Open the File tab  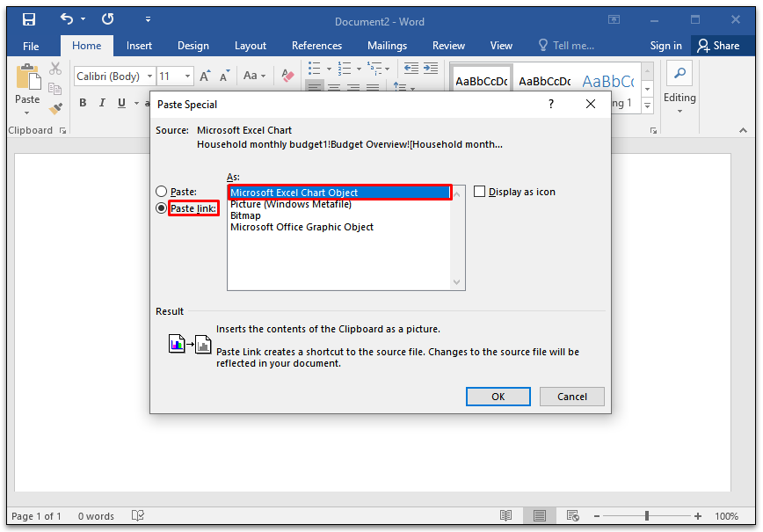[x=31, y=47]
